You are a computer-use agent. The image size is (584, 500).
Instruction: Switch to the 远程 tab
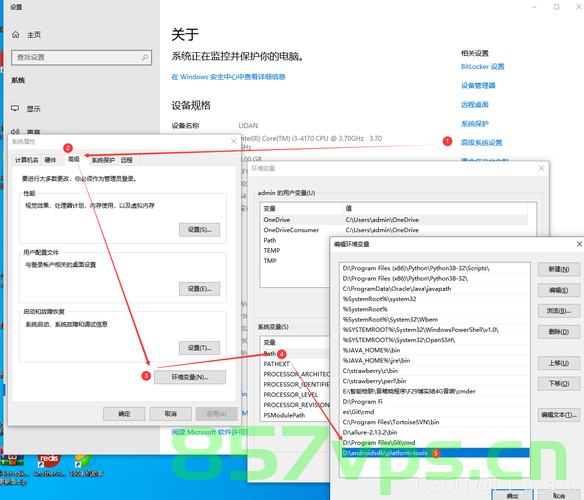(126, 160)
